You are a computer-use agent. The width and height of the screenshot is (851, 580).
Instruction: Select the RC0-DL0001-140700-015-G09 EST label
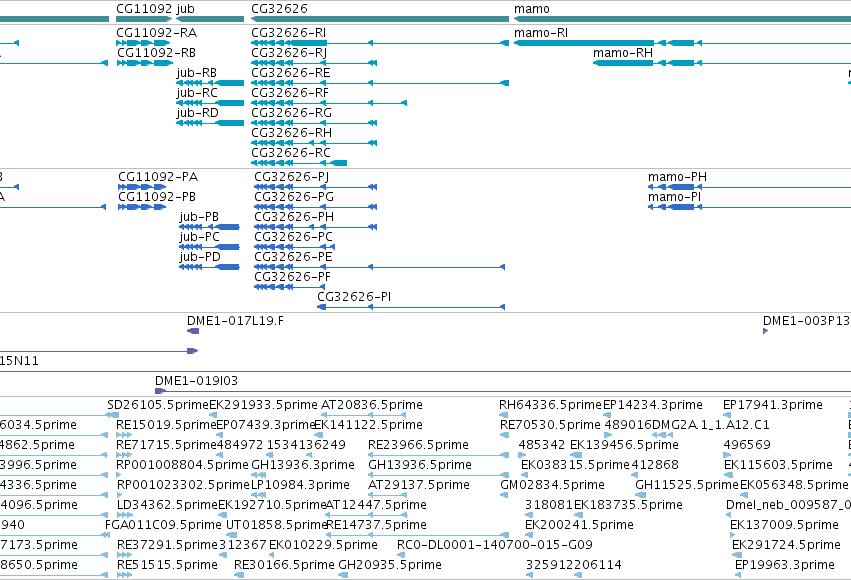coord(495,545)
